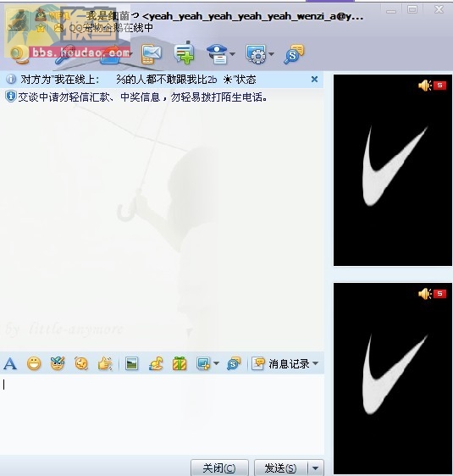The width and height of the screenshot is (453, 476).
Task: Open message records (消息记录)
Action: click(x=280, y=363)
